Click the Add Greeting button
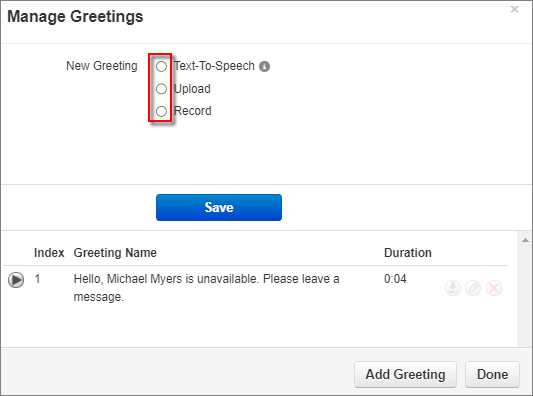533x396 pixels. [405, 374]
